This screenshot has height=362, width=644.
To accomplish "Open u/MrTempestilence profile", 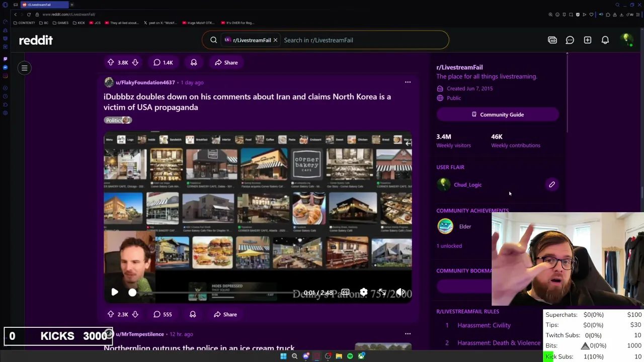I will [140, 334].
